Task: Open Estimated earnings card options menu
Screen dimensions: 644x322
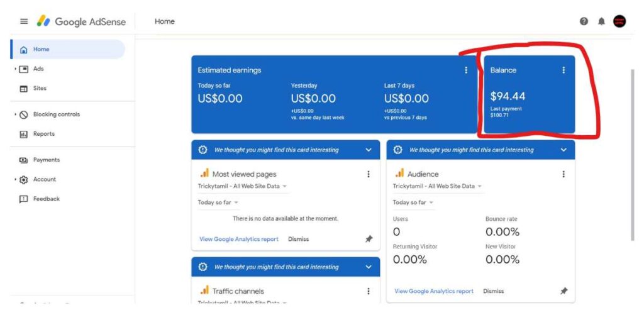Action: pos(466,70)
